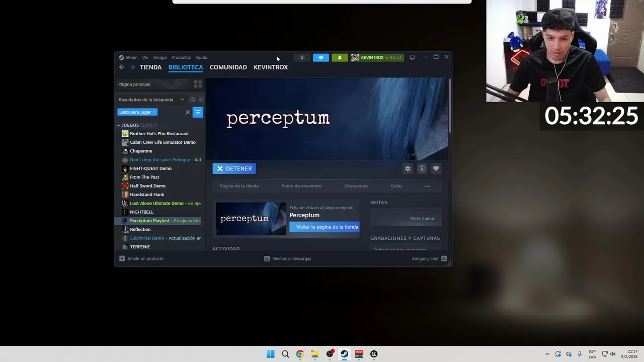Open the Discusiones link
Image resolution: width=644 pixels, height=362 pixels.
pos(356,186)
